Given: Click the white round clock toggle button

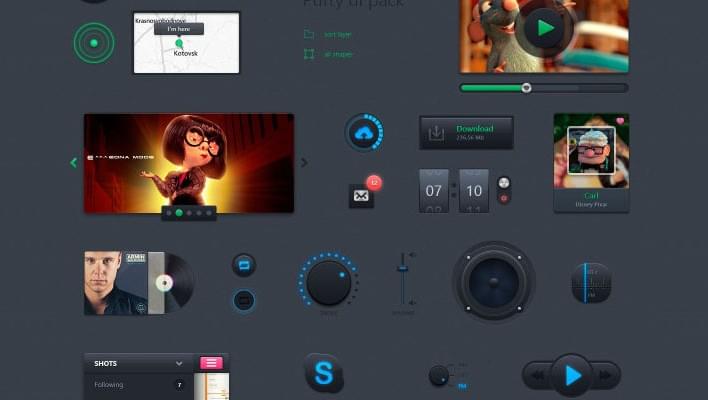Looking at the screenshot, I should coord(504,183).
